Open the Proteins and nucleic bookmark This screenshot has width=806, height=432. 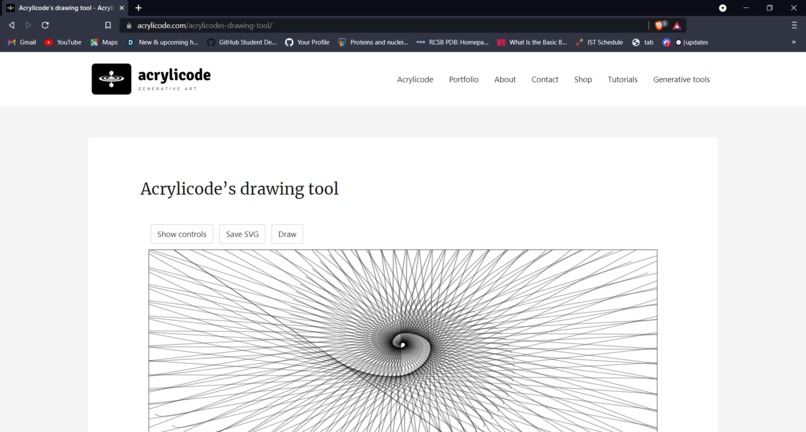click(x=373, y=42)
